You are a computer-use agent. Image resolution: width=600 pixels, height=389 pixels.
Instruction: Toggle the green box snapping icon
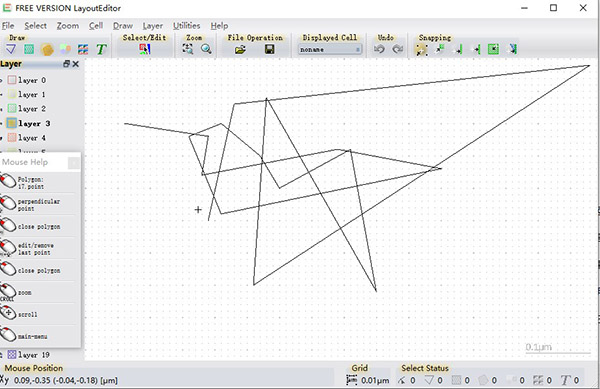point(494,49)
